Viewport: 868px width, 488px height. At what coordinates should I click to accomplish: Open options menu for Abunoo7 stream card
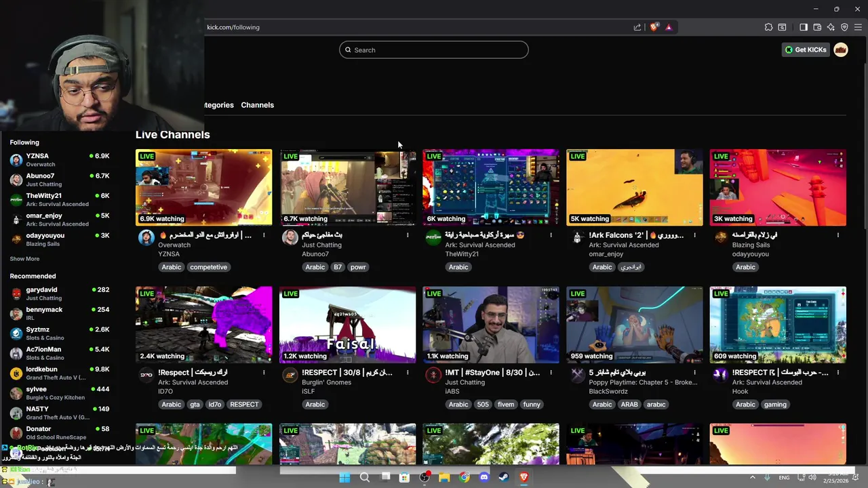pyautogui.click(x=408, y=235)
